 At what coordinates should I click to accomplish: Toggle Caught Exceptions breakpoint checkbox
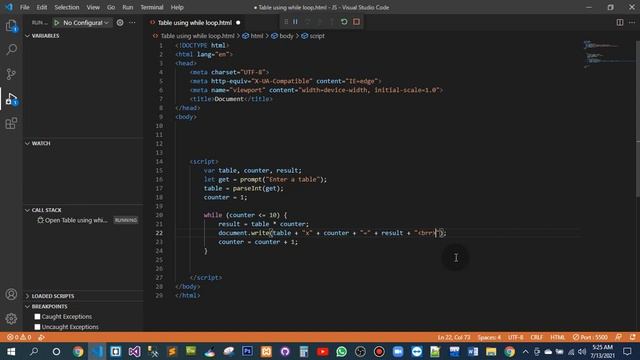(38, 317)
